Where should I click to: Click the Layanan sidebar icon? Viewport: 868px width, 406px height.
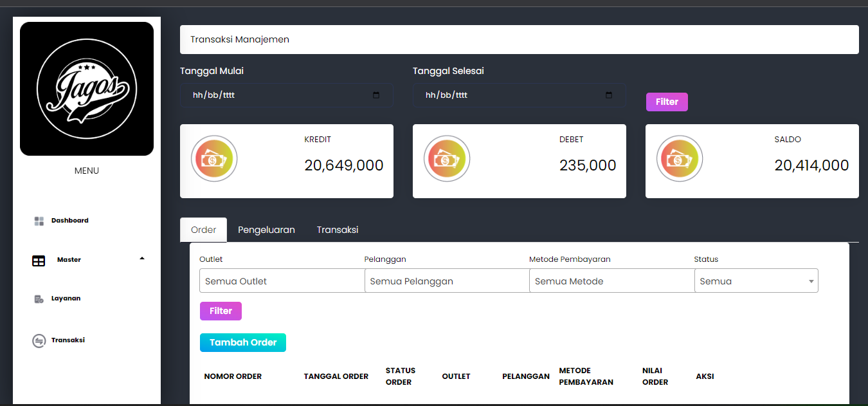(x=39, y=299)
